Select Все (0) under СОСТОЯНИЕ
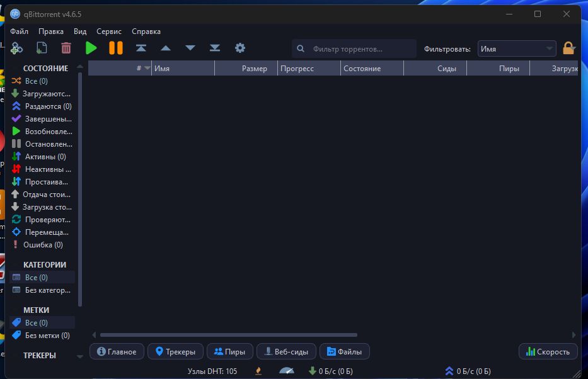This screenshot has height=379, width=588. [x=42, y=81]
